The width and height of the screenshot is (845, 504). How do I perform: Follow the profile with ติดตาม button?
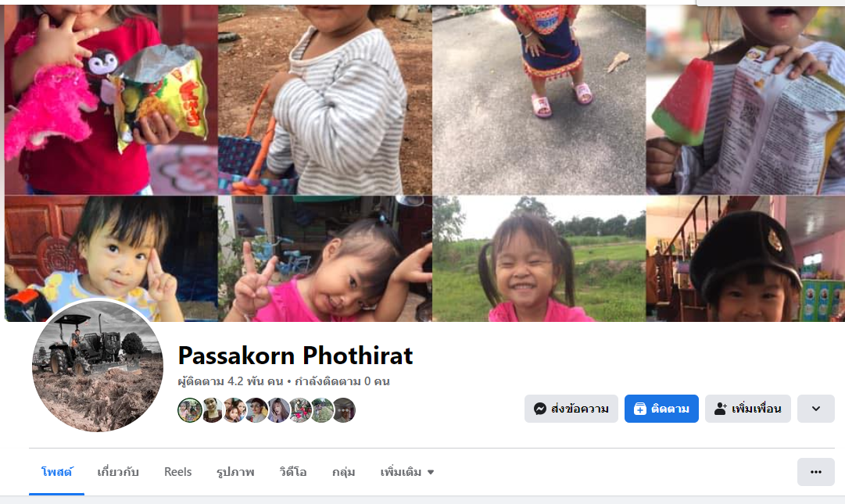point(661,409)
